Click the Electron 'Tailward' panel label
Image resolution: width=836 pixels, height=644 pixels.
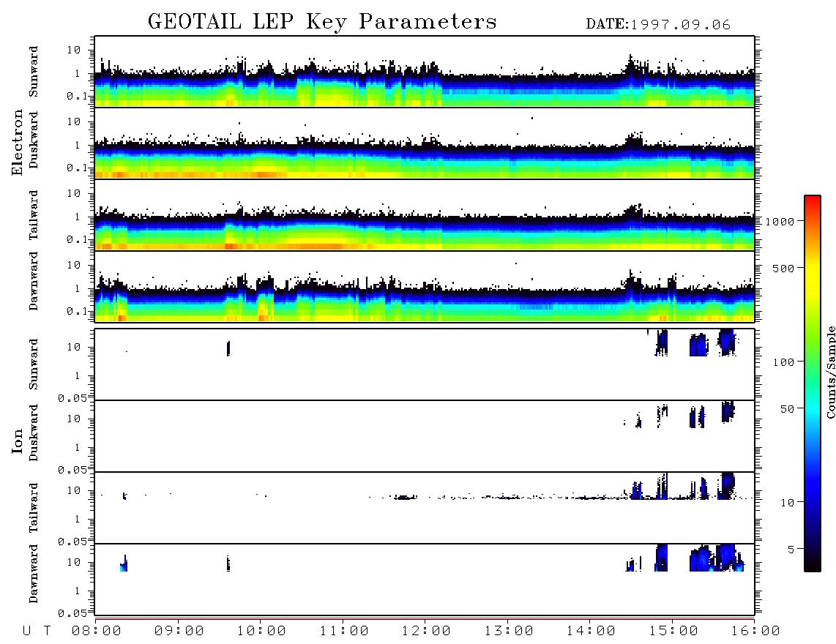[x=34, y=214]
